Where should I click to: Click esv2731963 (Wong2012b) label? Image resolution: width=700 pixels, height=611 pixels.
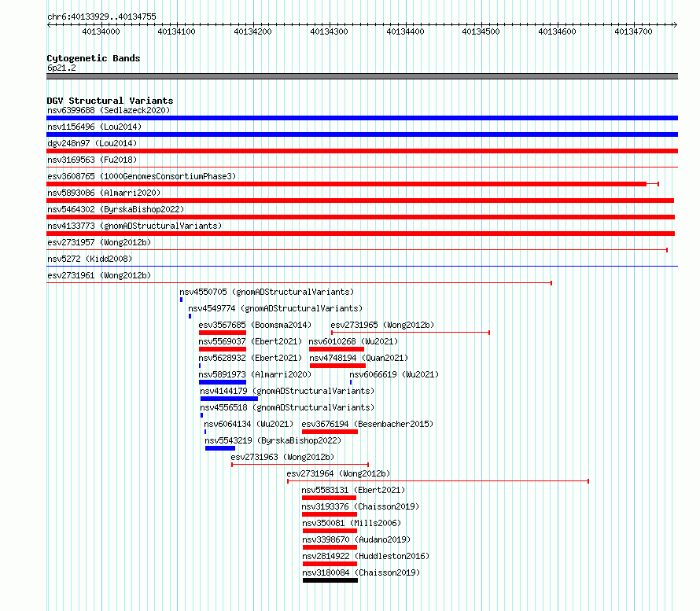point(282,457)
